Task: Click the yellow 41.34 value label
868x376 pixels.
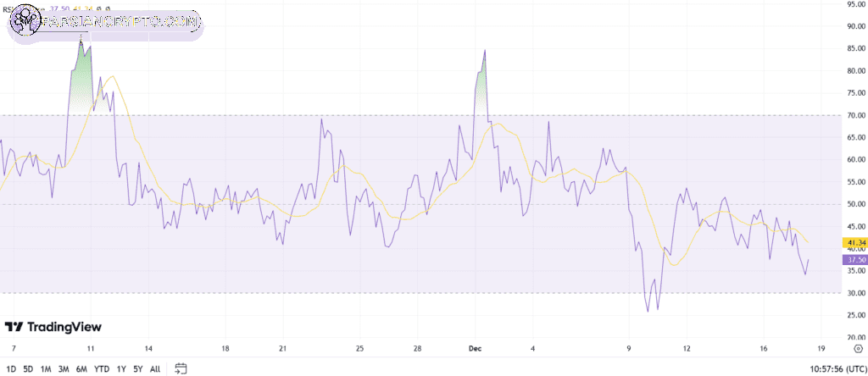Action: point(854,242)
